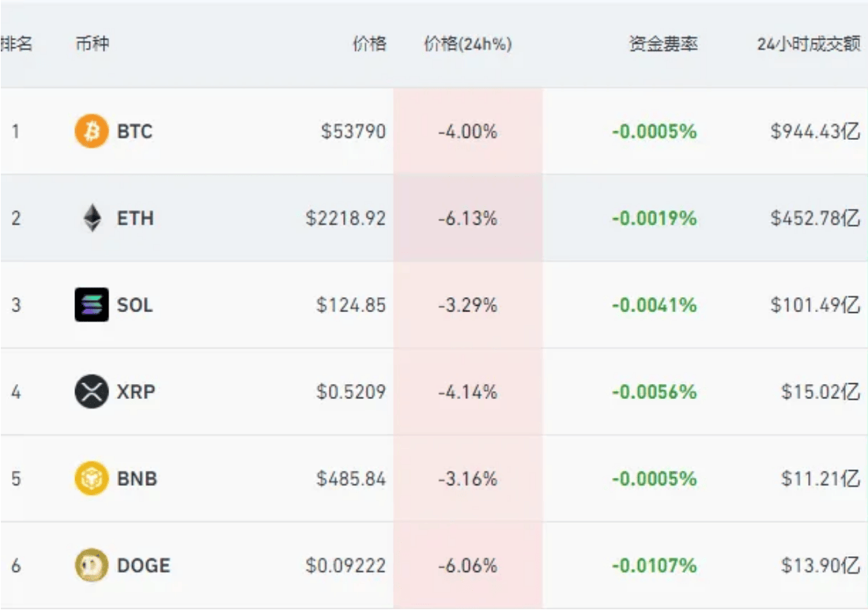Click the Solana logo icon

(91, 305)
